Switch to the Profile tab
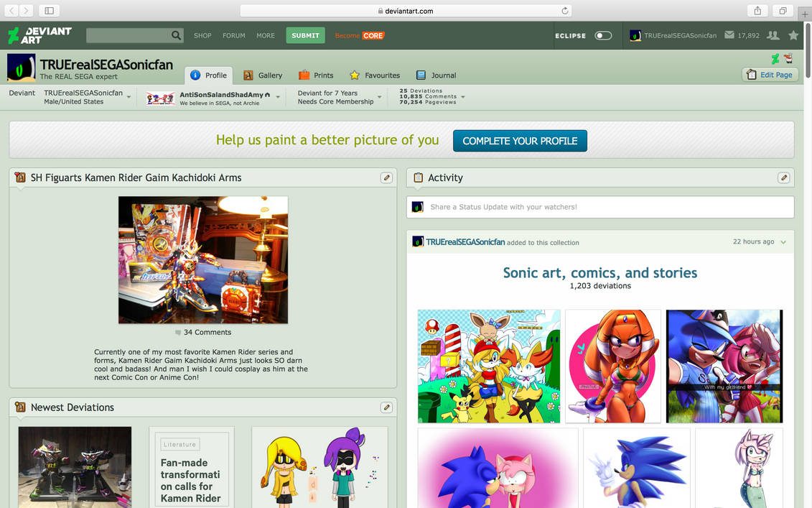Image resolution: width=812 pixels, height=508 pixels. [209, 75]
